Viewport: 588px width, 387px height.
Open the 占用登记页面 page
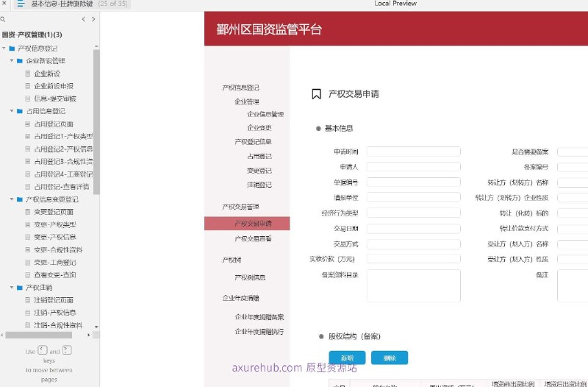point(54,124)
